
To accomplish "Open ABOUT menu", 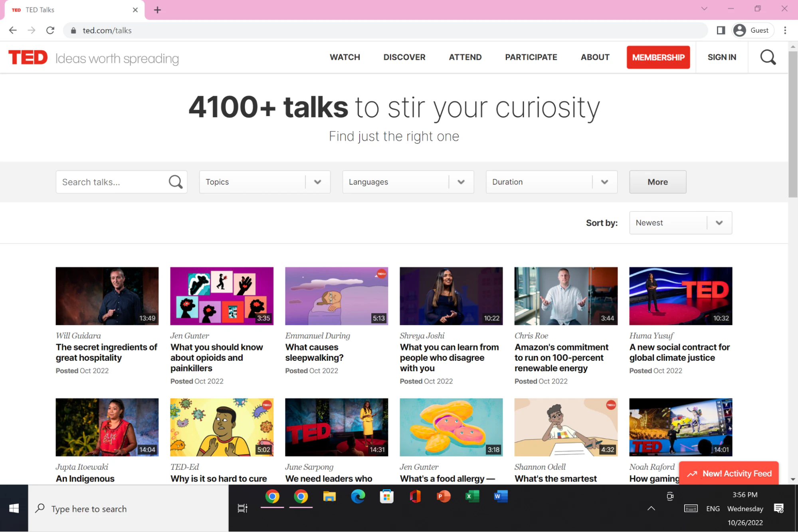I will point(595,57).
